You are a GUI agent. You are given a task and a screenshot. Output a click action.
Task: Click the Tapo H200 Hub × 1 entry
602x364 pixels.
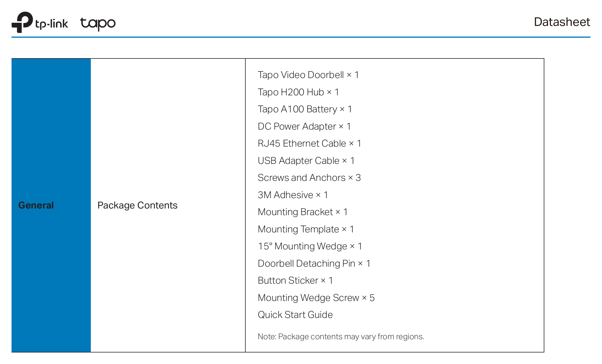click(x=298, y=92)
